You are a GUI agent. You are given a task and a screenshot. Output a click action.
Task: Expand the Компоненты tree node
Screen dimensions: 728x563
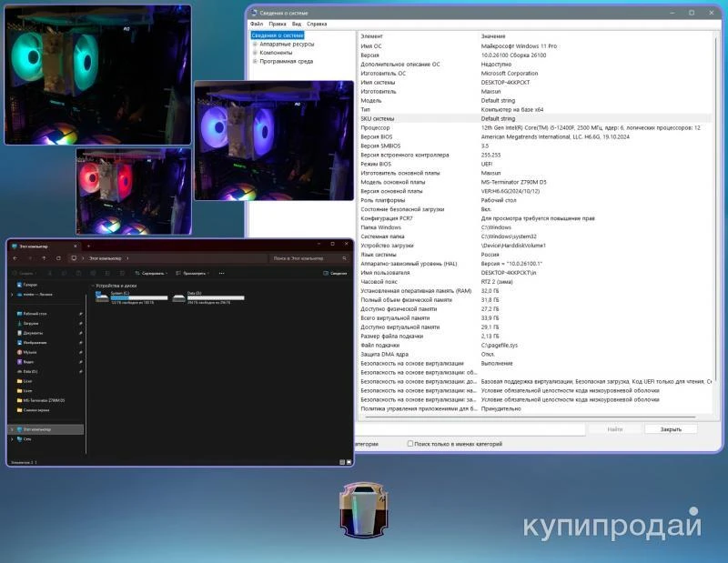(256, 53)
